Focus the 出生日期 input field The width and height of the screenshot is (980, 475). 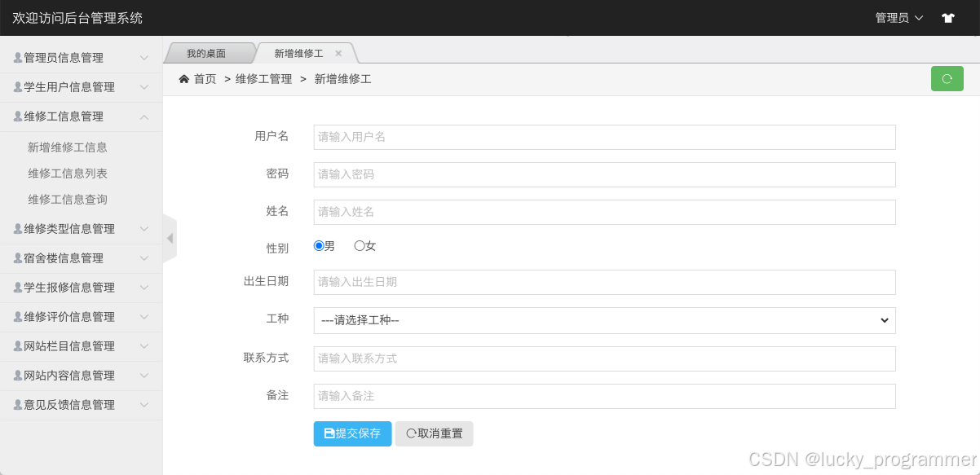click(604, 282)
